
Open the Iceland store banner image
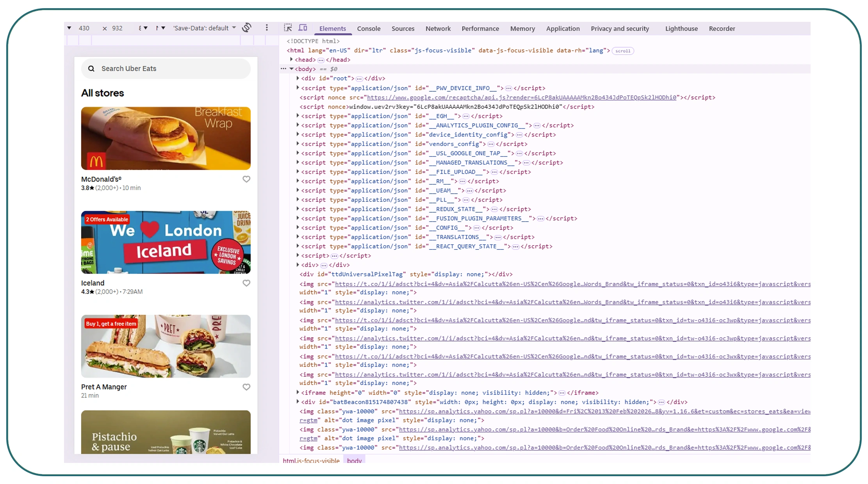pos(166,242)
